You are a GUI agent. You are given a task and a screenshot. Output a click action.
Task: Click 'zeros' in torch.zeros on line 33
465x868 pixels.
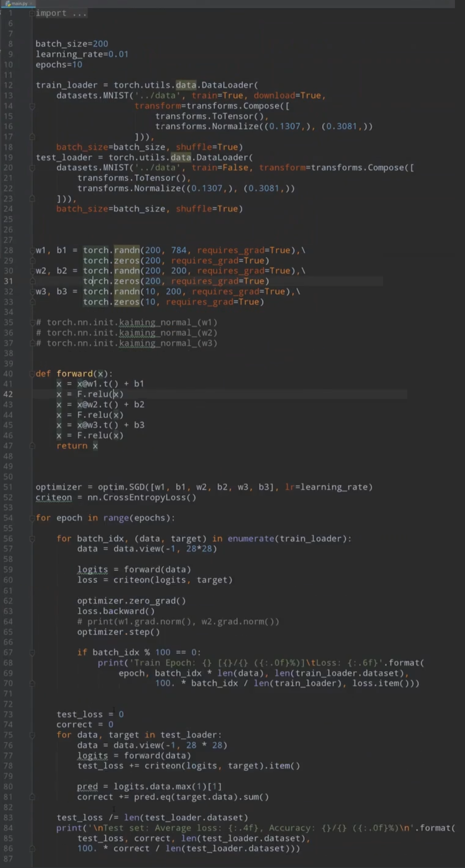click(x=127, y=302)
